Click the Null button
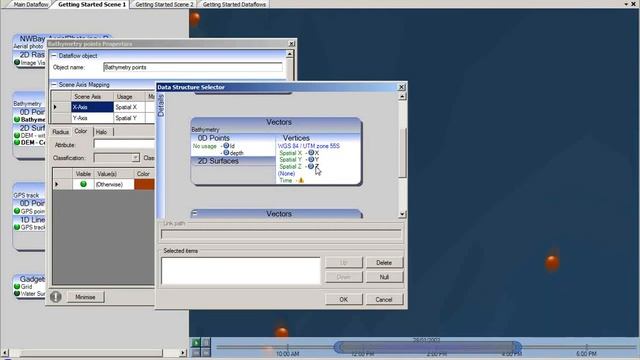This screenshot has height=360, width=640. tap(384, 277)
